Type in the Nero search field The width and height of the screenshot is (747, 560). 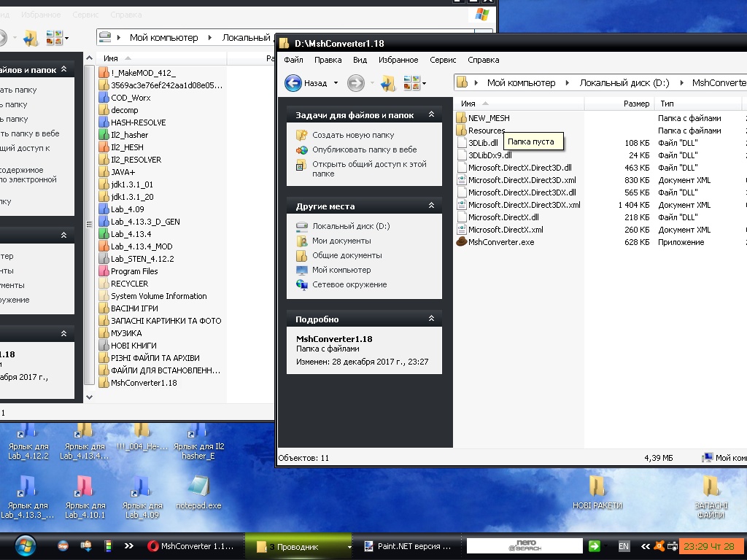[x=524, y=546]
